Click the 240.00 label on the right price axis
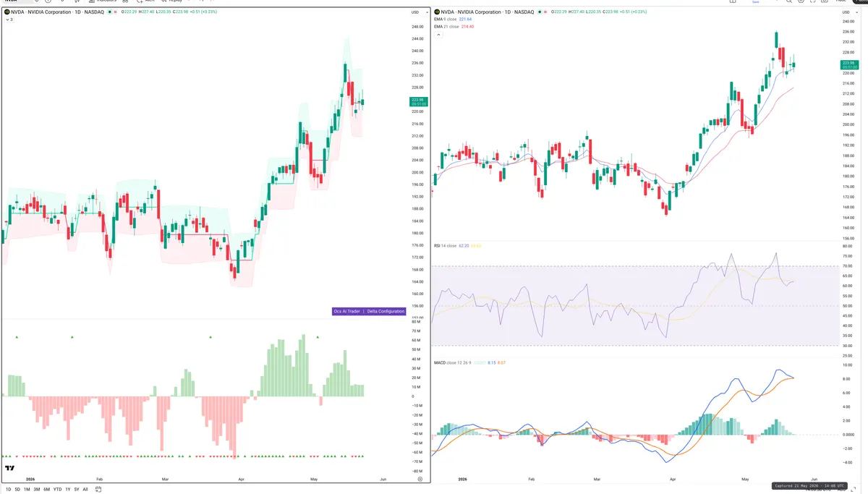 point(848,22)
